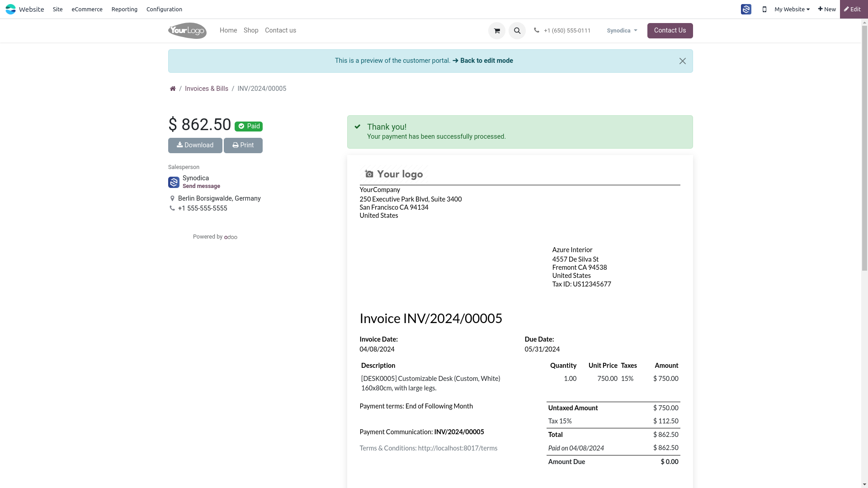Go to portal home via house icon

[173, 89]
